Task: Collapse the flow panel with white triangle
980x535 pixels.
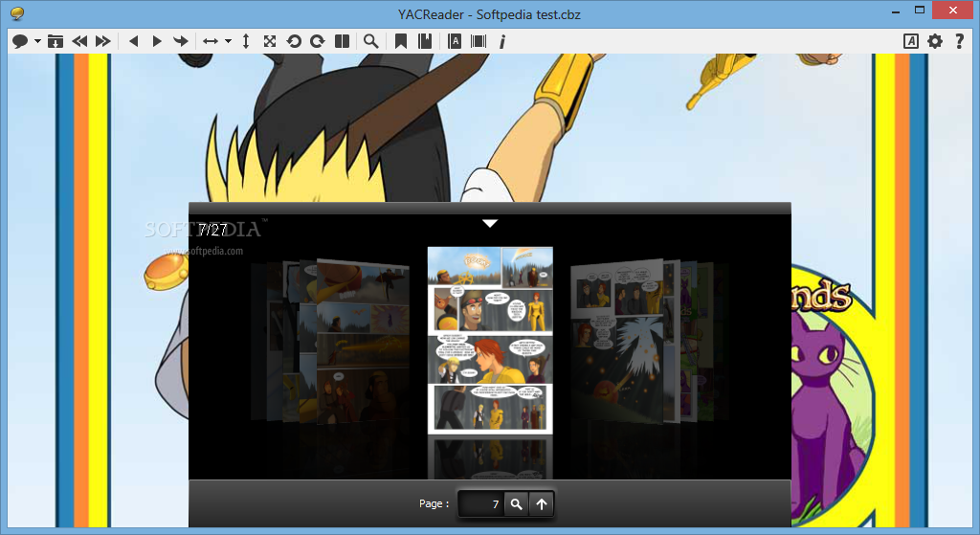Action: click(490, 223)
